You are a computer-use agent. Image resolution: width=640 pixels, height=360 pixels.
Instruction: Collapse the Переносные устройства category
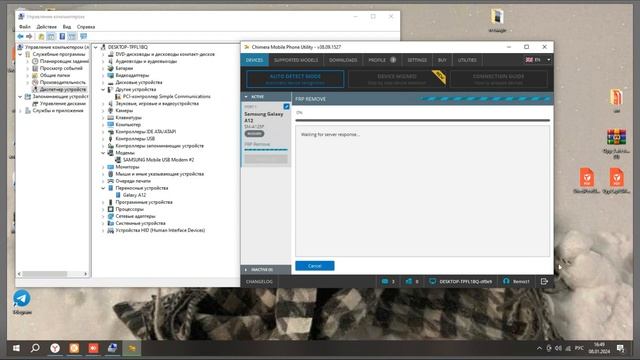click(103, 188)
